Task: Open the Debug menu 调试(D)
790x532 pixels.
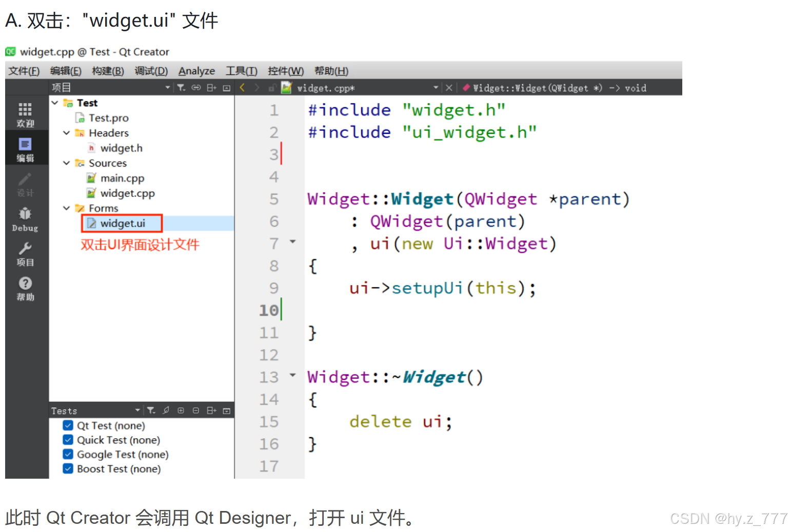Action: point(151,71)
